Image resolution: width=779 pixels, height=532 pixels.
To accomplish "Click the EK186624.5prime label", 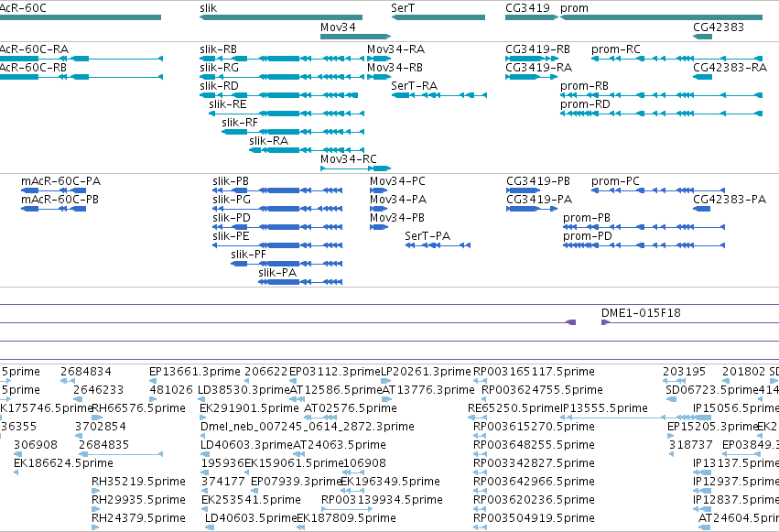I will coord(63,463).
